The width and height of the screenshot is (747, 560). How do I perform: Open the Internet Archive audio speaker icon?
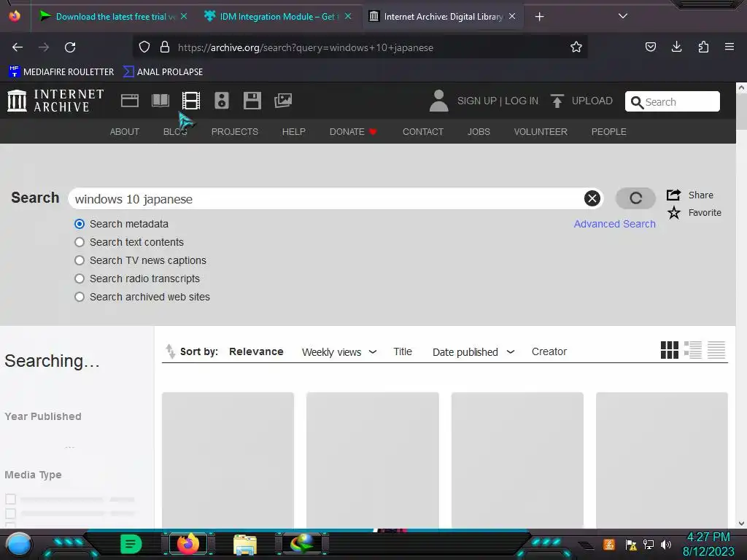[x=222, y=101]
